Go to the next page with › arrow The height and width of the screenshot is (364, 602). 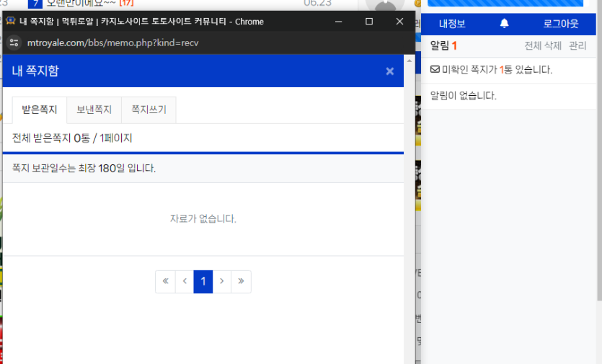pyautogui.click(x=222, y=281)
